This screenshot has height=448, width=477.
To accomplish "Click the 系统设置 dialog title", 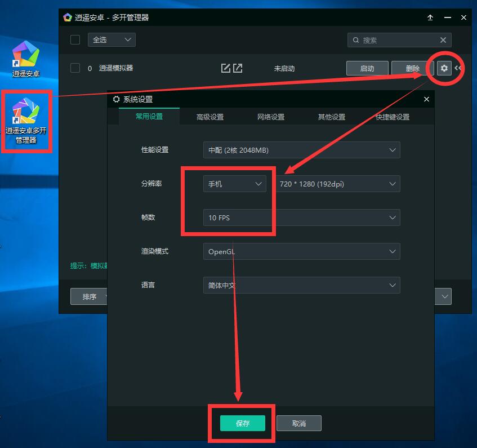I will (x=138, y=99).
